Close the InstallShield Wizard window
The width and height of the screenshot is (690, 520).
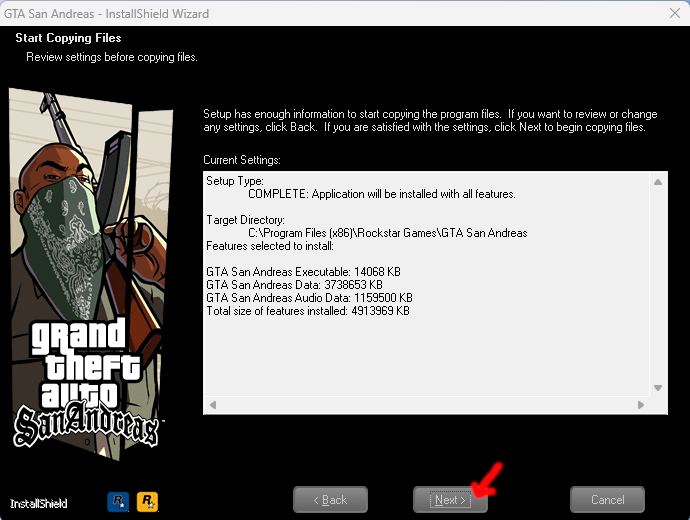point(675,13)
